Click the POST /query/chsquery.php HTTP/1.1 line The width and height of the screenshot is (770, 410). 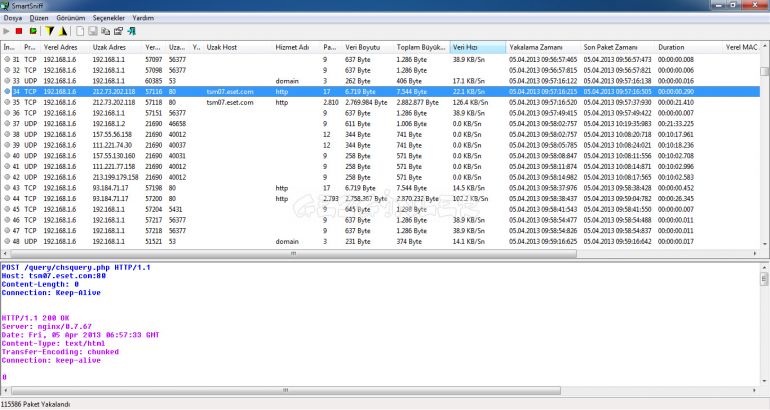click(76, 268)
